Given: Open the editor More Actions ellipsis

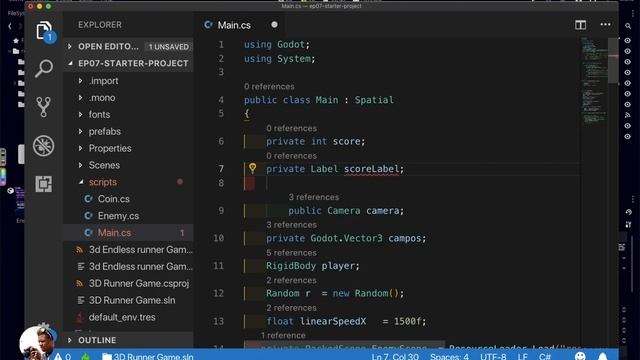Looking at the screenshot, I should tap(605, 25).
